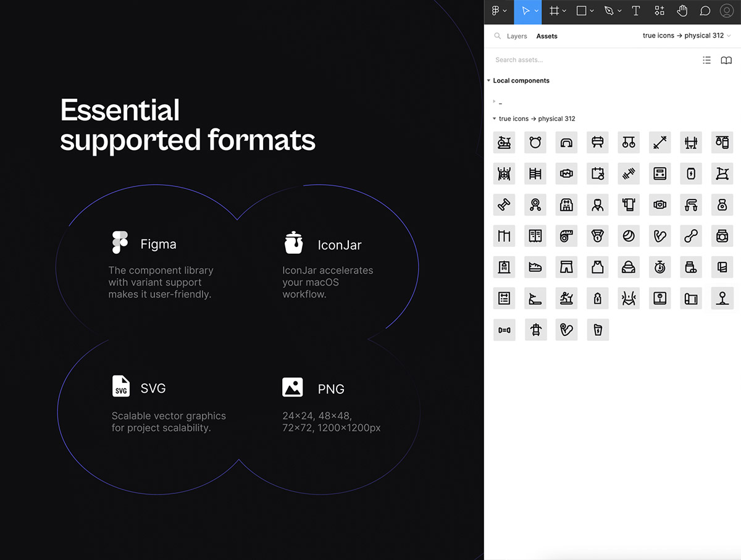The image size is (741, 560).
Task: Switch to the Assets tab
Action: pyautogui.click(x=546, y=36)
